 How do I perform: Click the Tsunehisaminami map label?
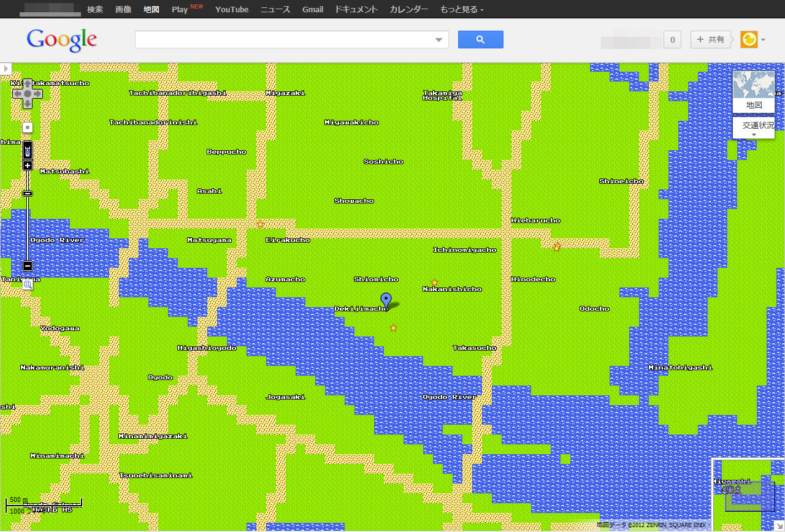(156, 476)
